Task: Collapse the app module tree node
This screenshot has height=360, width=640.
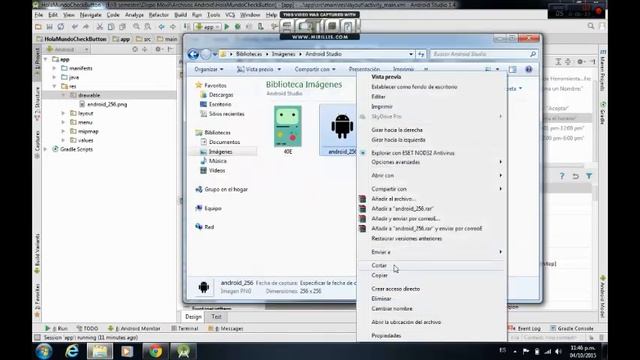Action: 46,60
